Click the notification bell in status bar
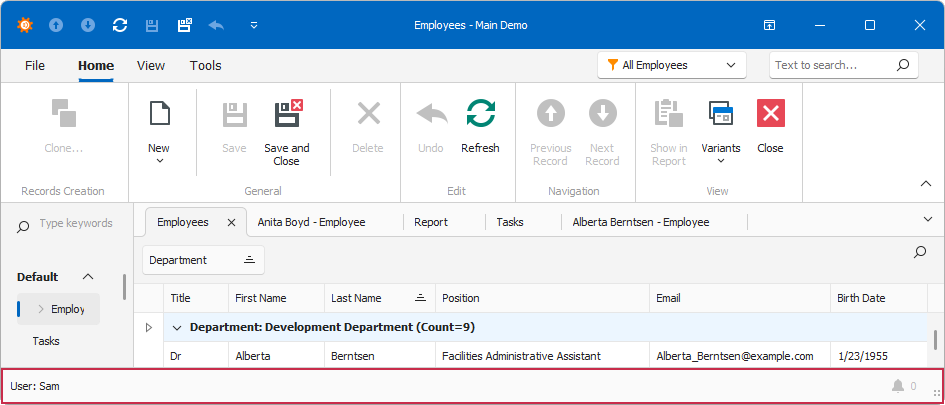This screenshot has height=405, width=945. (898, 386)
